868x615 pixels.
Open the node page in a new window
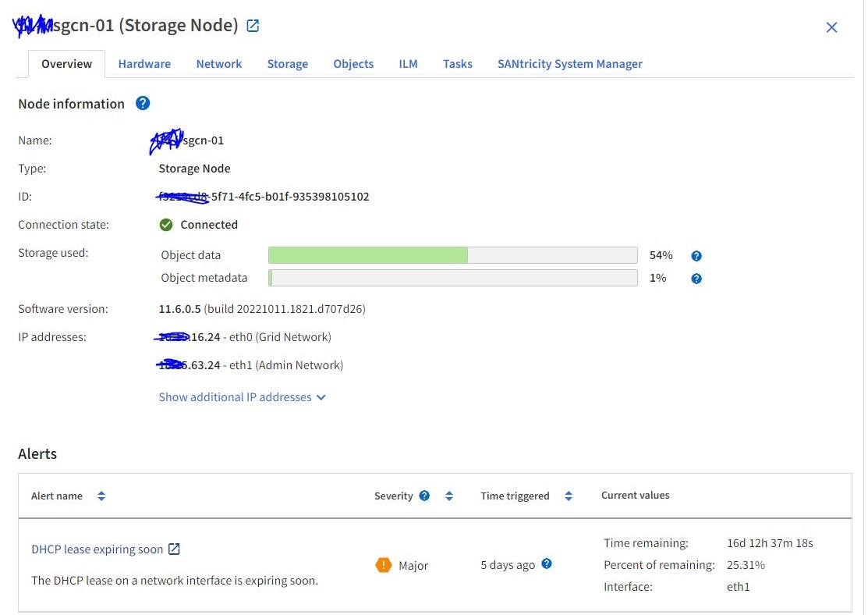pos(251,24)
